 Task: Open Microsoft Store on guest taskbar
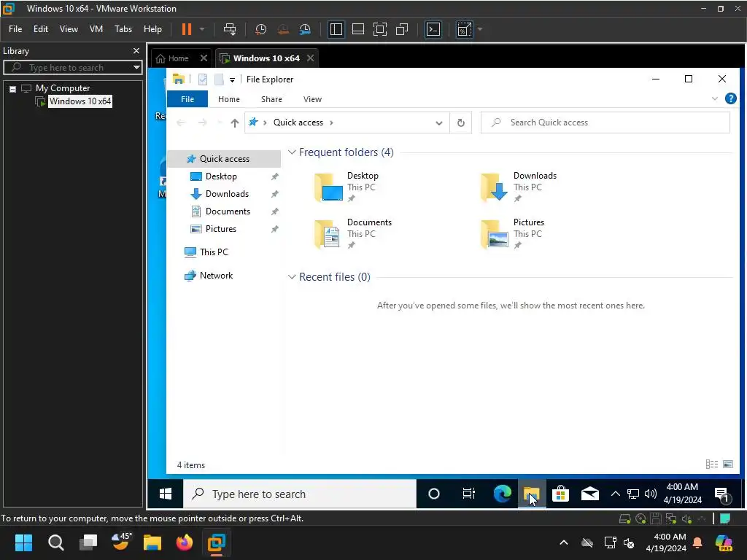tap(561, 494)
